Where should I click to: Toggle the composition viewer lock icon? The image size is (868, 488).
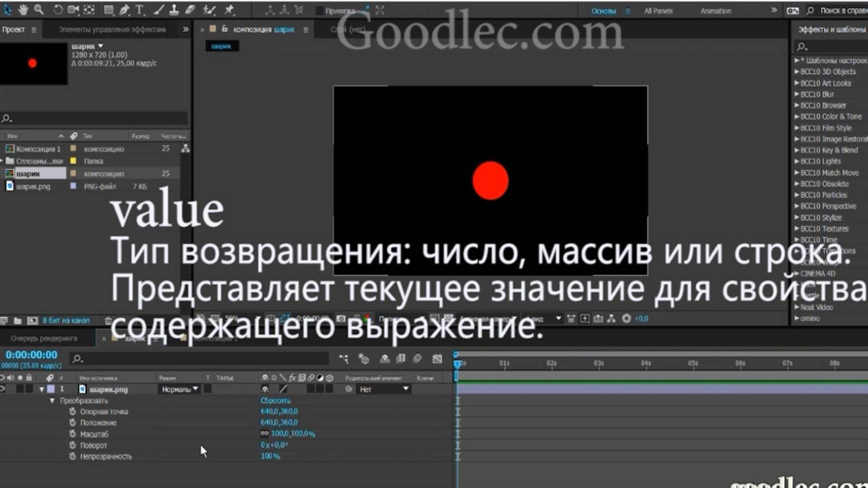225,29
